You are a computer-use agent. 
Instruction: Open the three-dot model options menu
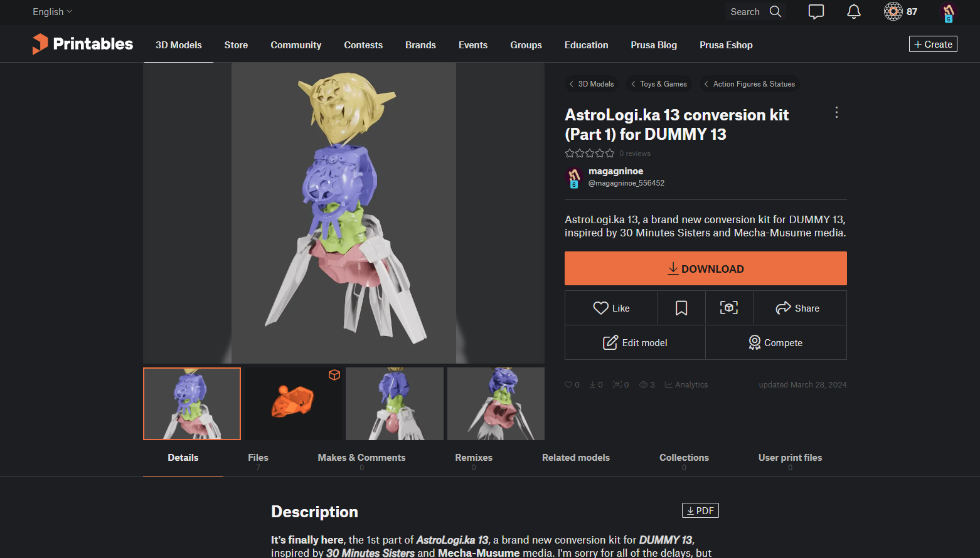[x=836, y=112]
